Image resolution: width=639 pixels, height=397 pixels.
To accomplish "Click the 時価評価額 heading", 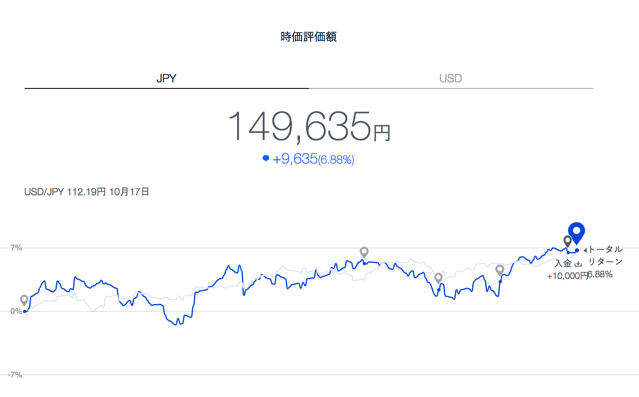I will click(x=308, y=37).
